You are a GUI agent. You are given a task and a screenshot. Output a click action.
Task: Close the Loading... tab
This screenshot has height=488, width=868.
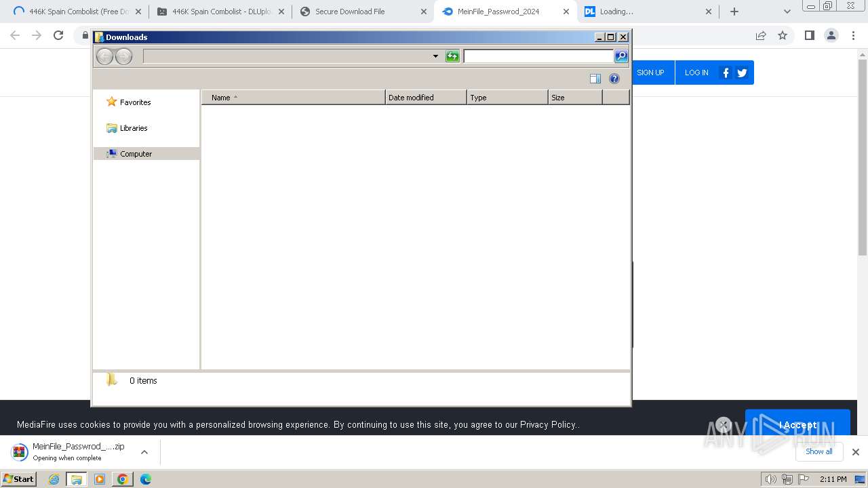click(x=709, y=12)
